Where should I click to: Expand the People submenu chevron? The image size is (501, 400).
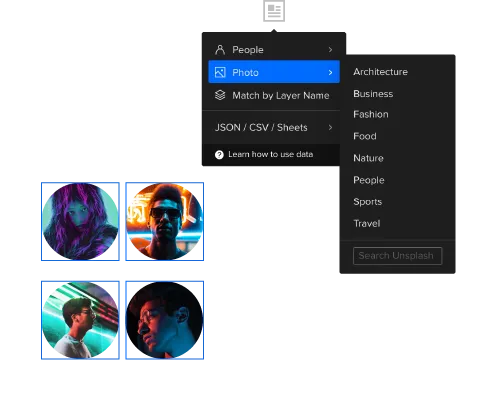pyautogui.click(x=330, y=50)
